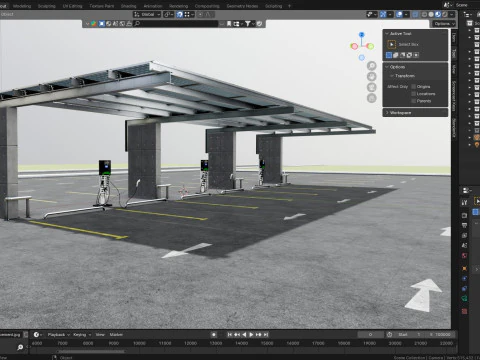The width and height of the screenshot is (480, 360).
Task: Open the Item sidebar tab
Action: (x=454, y=38)
